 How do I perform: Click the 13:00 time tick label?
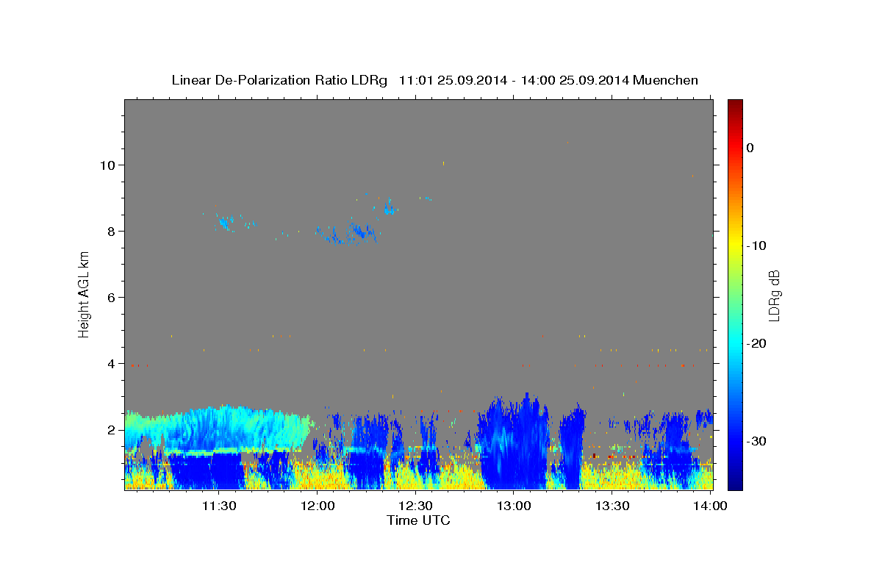pyautogui.click(x=514, y=506)
